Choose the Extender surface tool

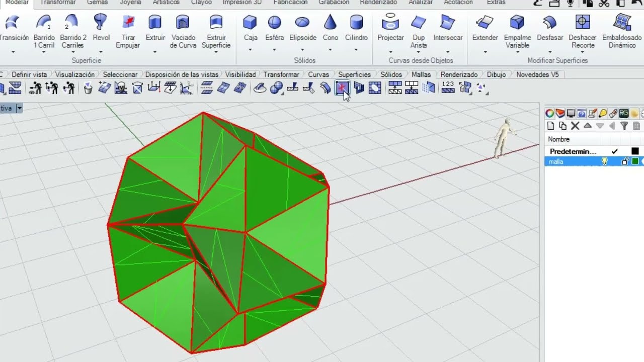[x=485, y=28]
